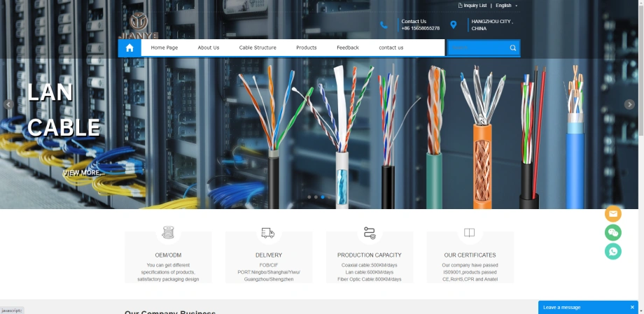Expand the English language dropdown

coord(506,6)
